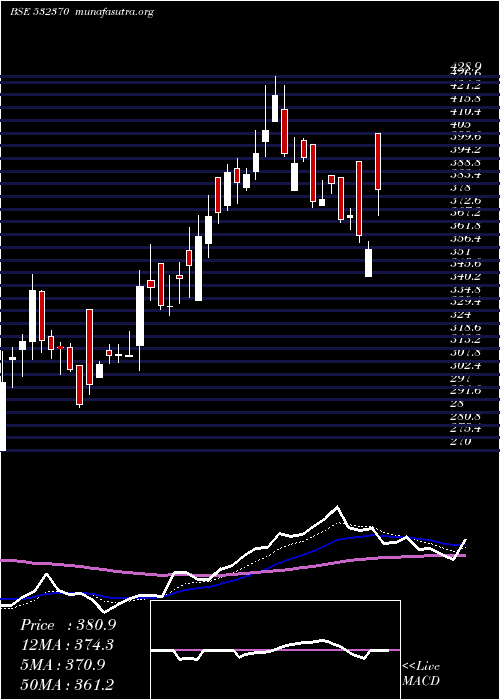500x700 pixels.
Task: Select the Price : 380.9 readout
Action: click(68, 625)
